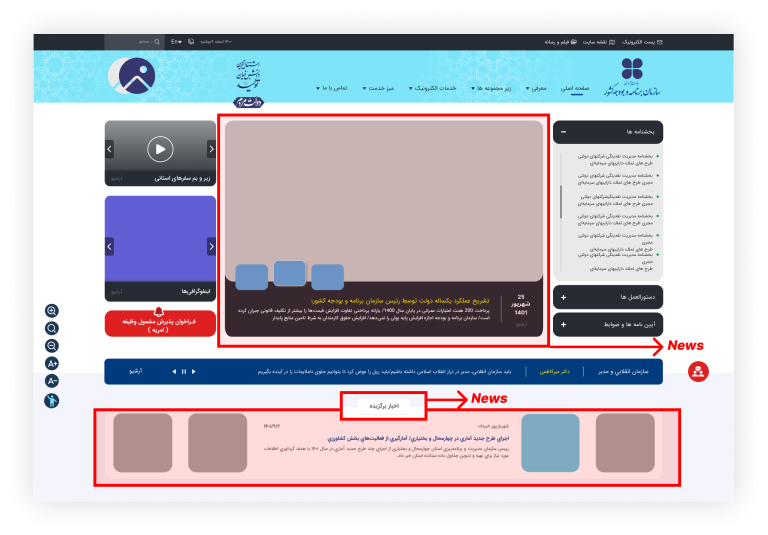Click the zoom in magnifier icon

[52, 310]
